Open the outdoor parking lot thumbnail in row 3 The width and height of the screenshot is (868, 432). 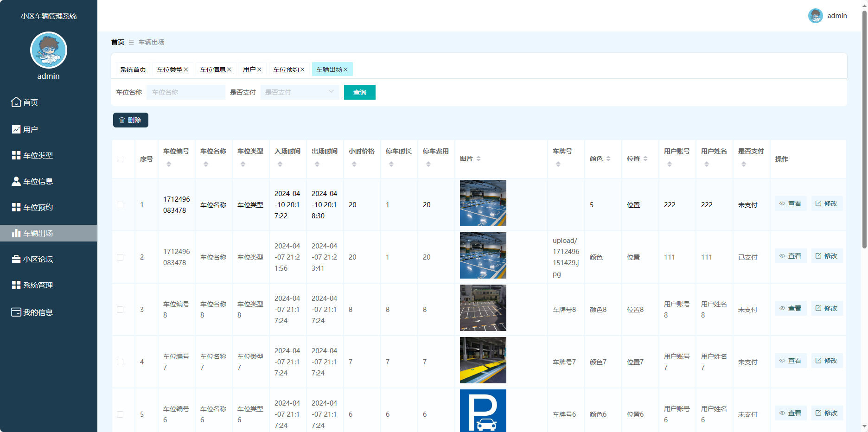tap(483, 308)
